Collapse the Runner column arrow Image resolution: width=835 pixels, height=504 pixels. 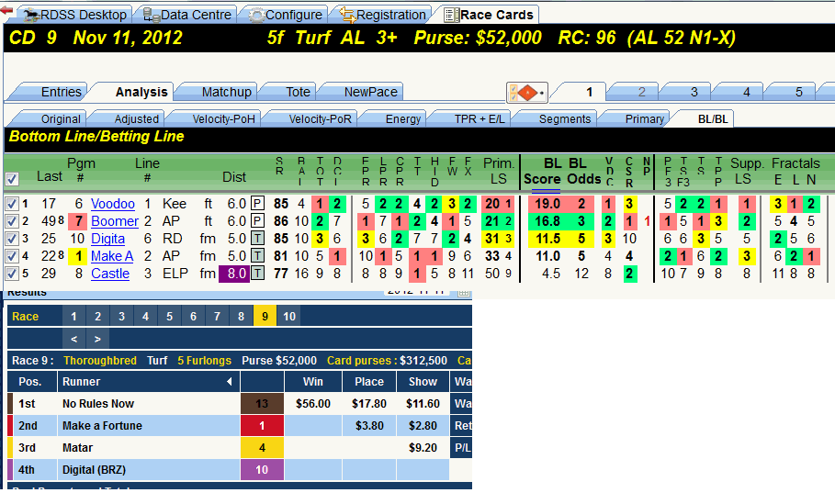click(229, 382)
